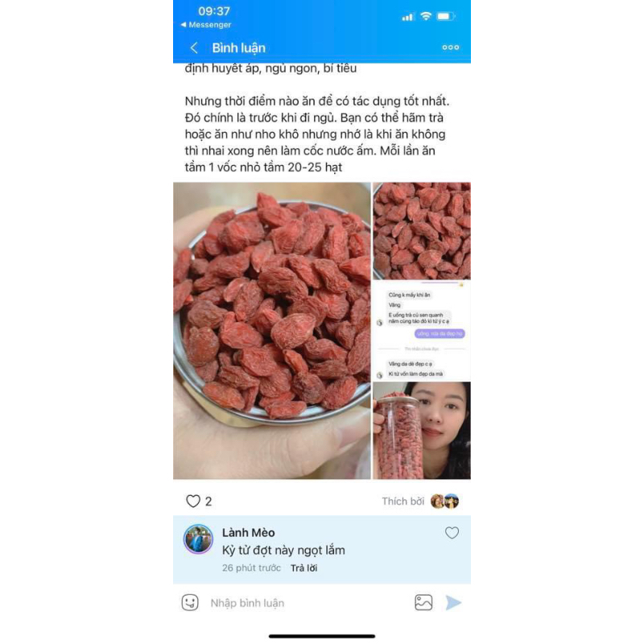Viewport: 644px width, 644px height.
Task: Tap the Thích bởi label
Action: 403,501
